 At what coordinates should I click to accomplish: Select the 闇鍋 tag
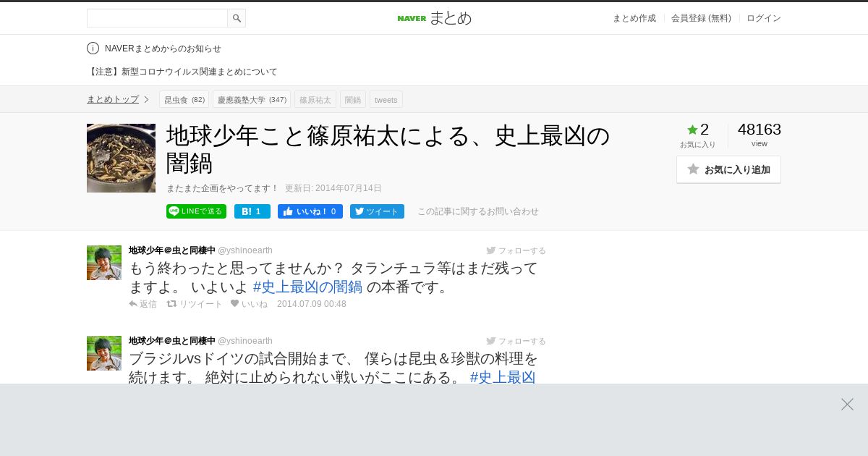coord(353,99)
